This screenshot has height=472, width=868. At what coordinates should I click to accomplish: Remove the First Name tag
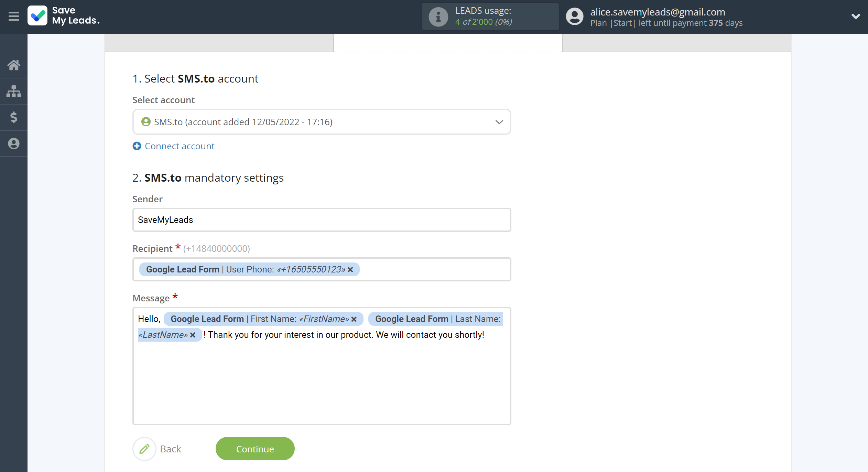pyautogui.click(x=354, y=319)
